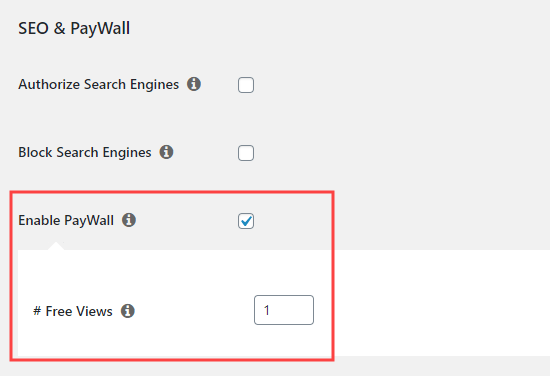The height and width of the screenshot is (376, 550).
Task: Click the word PayWall in Enable PayWall
Action: (89, 221)
